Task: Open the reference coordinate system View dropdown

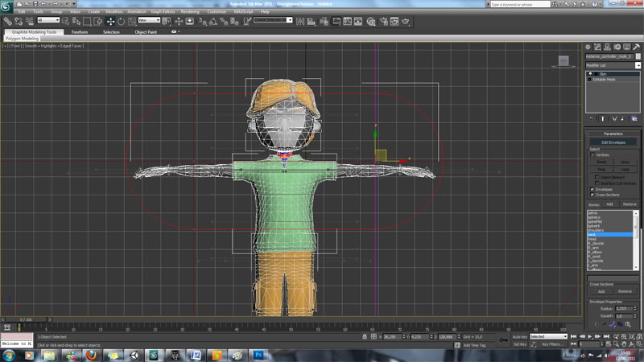Action: coord(149,21)
